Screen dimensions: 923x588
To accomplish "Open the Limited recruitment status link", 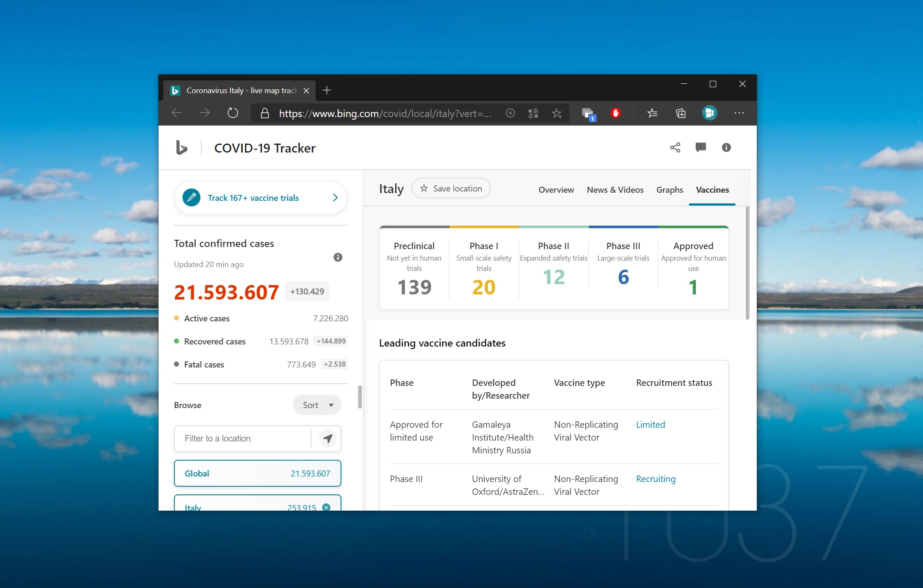I will pos(650,425).
